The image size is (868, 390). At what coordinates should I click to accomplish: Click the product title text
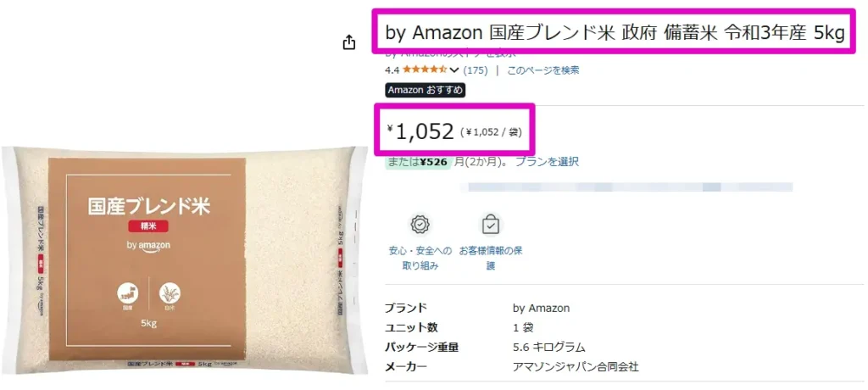point(615,34)
